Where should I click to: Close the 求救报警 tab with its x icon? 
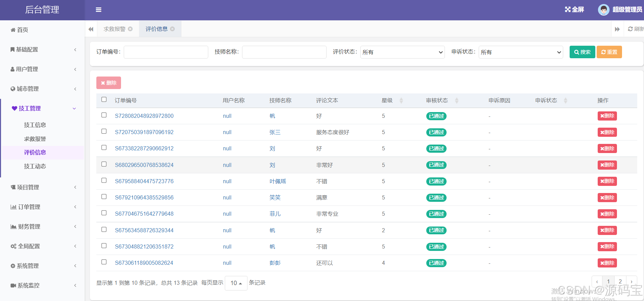coord(130,29)
